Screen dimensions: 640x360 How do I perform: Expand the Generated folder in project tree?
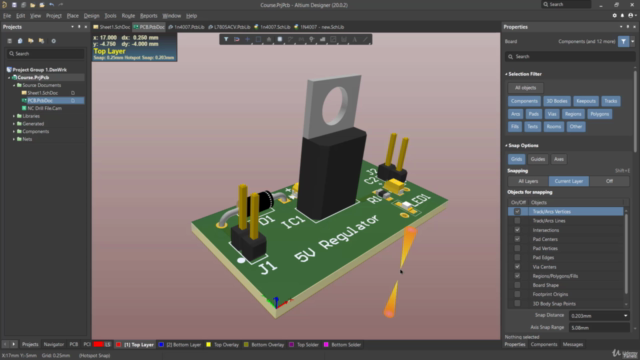[x=14, y=124]
